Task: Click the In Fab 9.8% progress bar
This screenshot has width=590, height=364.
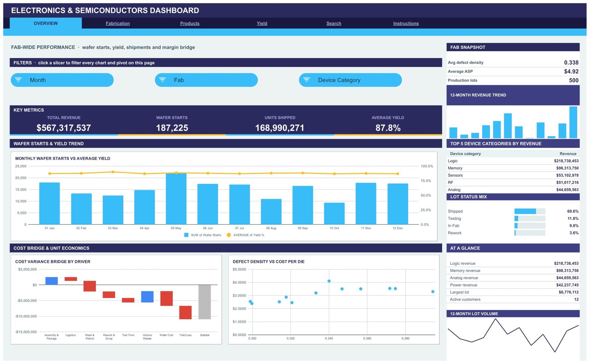Action: pyautogui.click(x=530, y=225)
